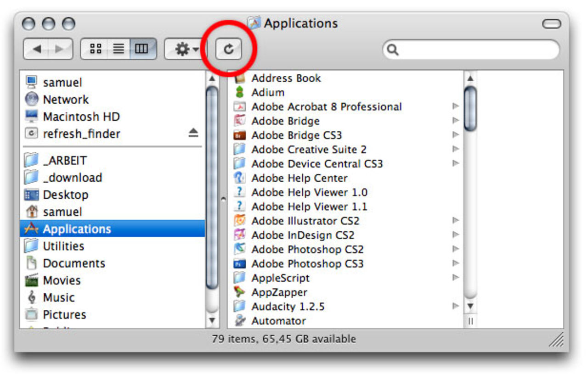Click the file list scrollbar down arrow
The image size is (588, 374).
[470, 306]
